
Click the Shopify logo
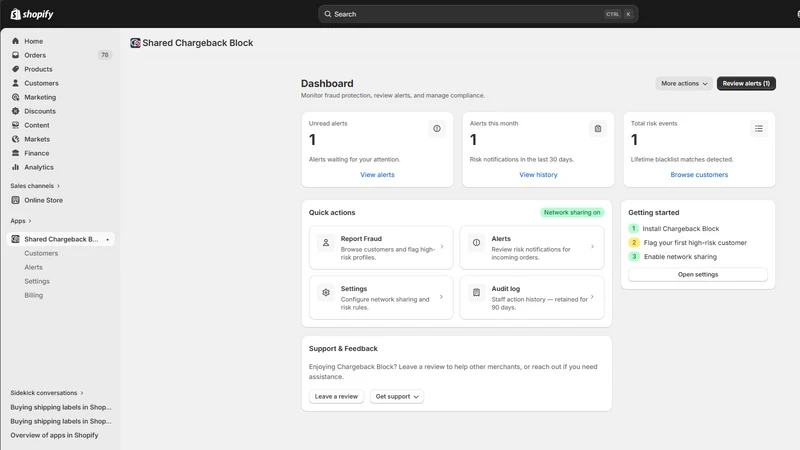32,14
